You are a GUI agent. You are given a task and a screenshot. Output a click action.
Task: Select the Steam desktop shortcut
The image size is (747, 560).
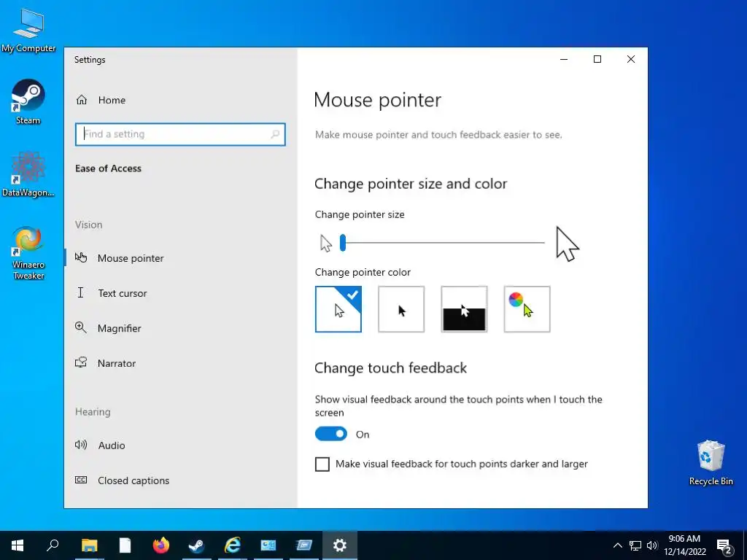(x=28, y=102)
